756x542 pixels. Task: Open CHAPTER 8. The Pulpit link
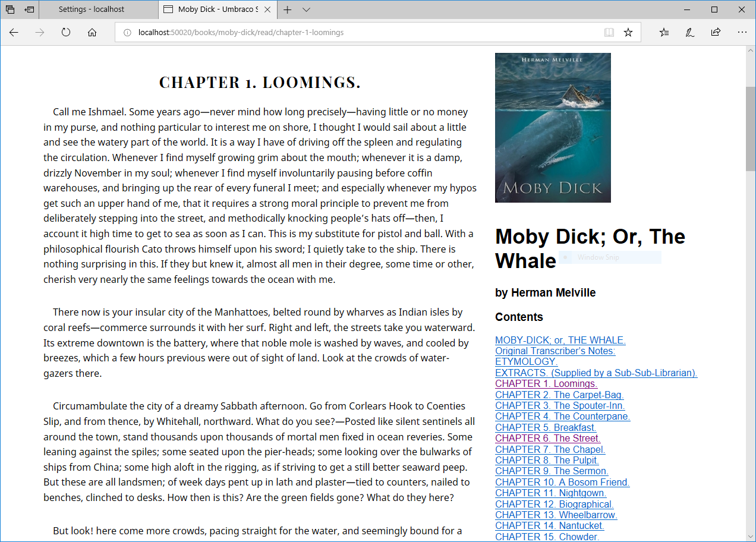coord(547,461)
